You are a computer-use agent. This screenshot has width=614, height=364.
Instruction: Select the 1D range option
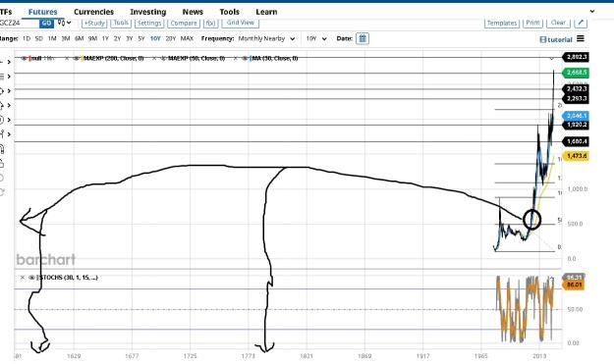27,38
